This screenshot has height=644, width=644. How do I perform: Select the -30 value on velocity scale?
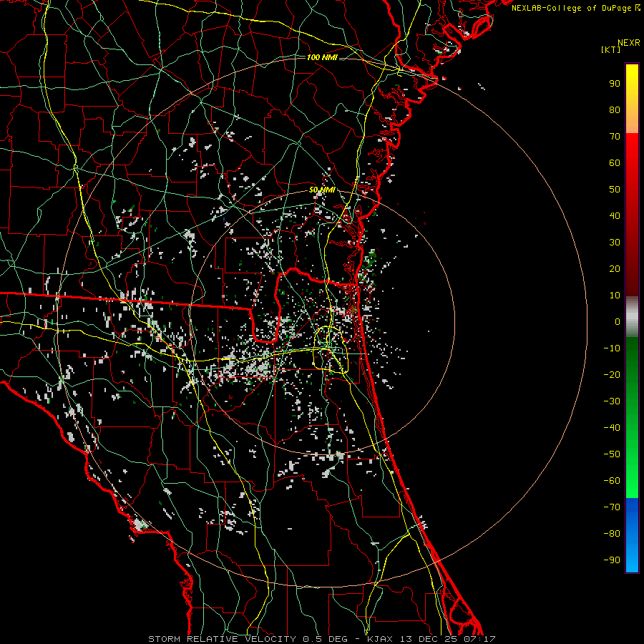point(612,401)
